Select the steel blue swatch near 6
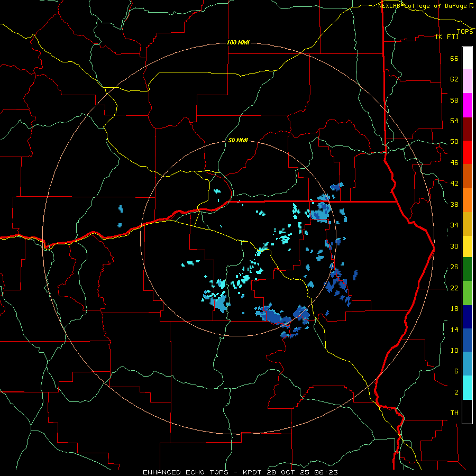Screen dimensions: 476x476 pyautogui.click(x=467, y=364)
